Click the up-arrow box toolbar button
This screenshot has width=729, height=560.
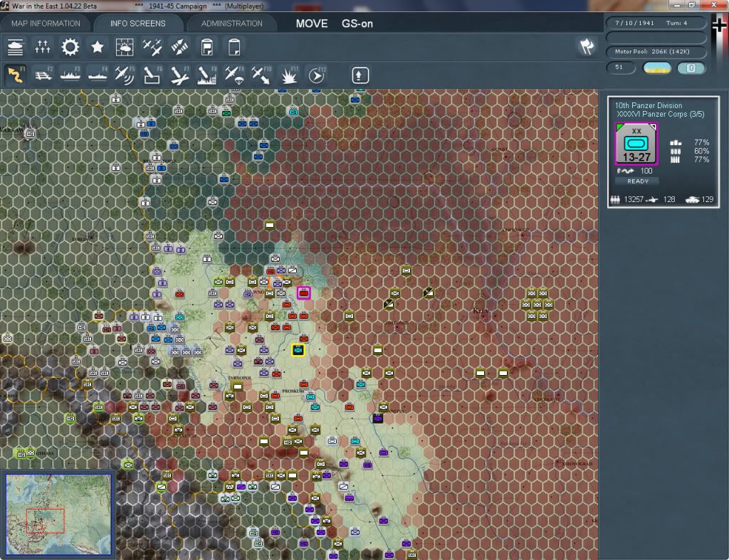point(360,75)
